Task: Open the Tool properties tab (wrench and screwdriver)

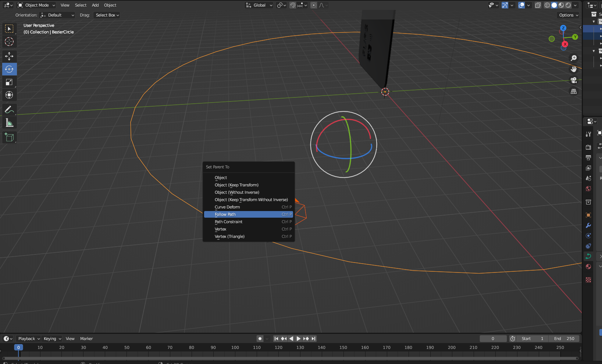Action: (588, 134)
